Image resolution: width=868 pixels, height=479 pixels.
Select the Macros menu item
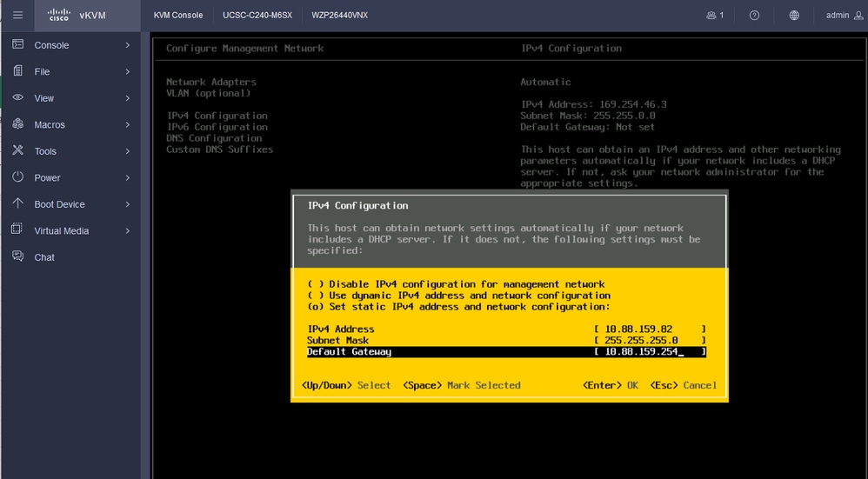70,125
